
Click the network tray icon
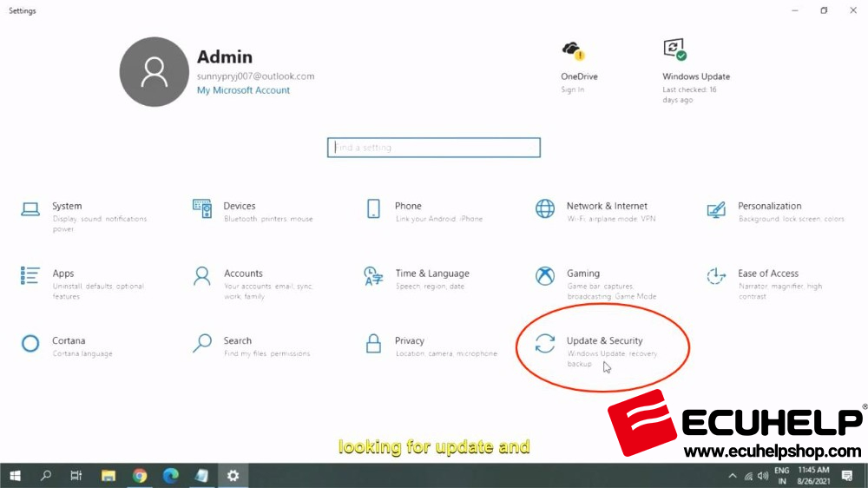pyautogui.click(x=748, y=476)
